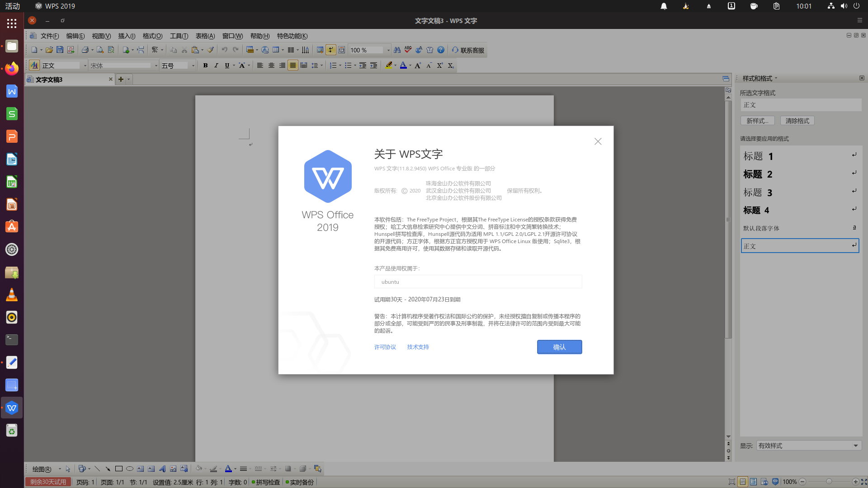The height and width of the screenshot is (488, 868).
Task: Click the Open file folder icon
Action: pos(49,50)
